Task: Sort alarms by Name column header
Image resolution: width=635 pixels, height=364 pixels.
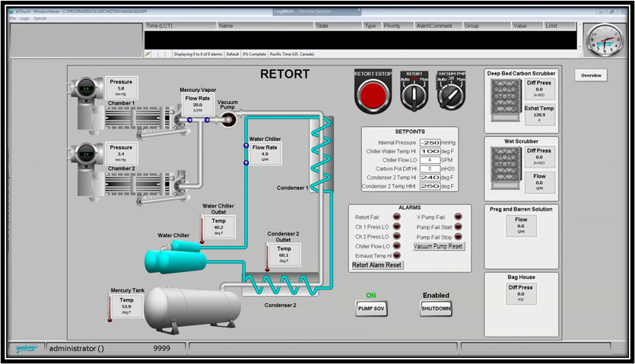Action: pyautogui.click(x=265, y=26)
